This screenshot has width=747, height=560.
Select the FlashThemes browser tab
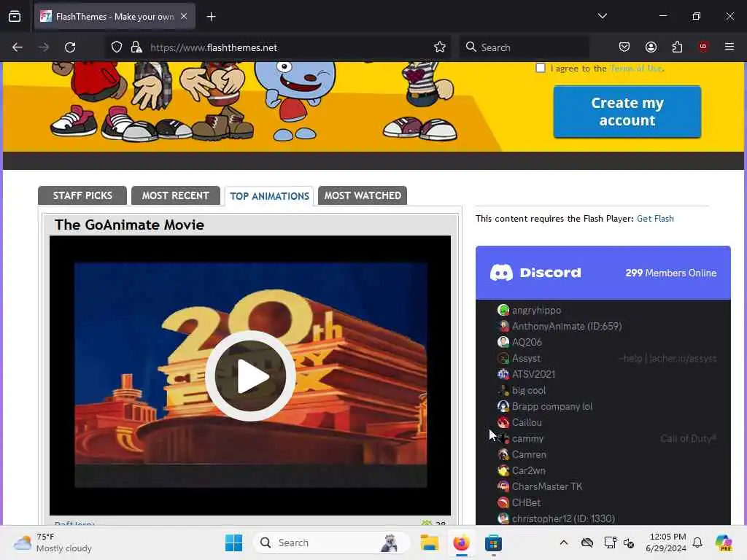pos(115,17)
